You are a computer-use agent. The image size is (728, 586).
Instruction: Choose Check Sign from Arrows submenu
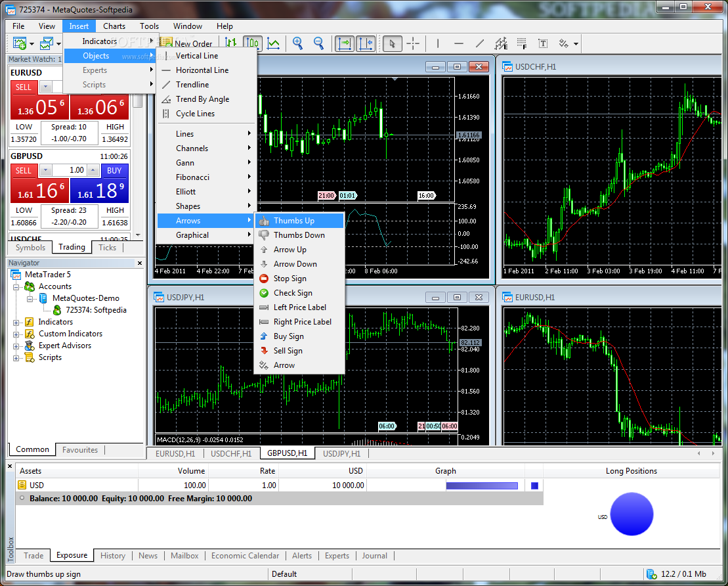tap(299, 293)
